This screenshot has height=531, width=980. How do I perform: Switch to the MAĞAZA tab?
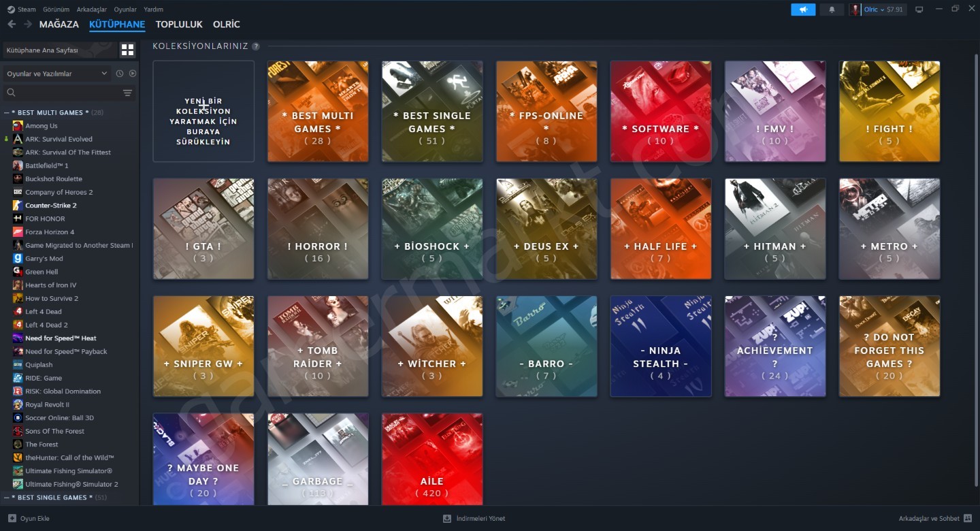59,25
